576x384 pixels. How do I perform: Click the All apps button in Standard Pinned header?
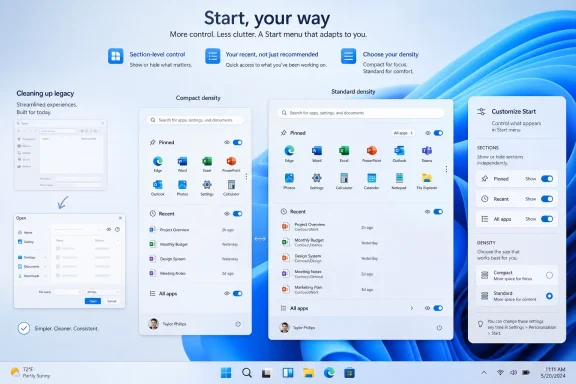point(403,133)
